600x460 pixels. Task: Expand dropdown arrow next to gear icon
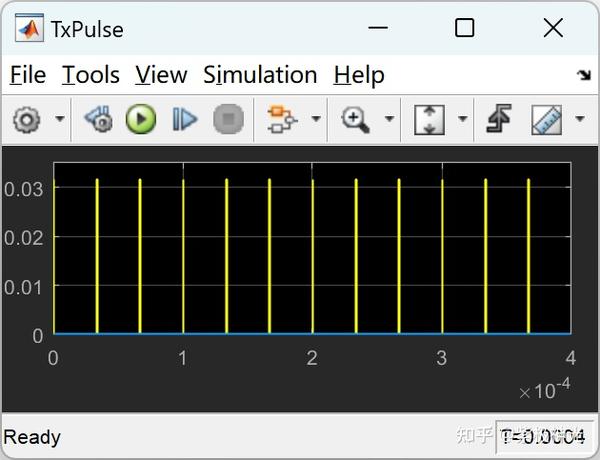point(60,119)
